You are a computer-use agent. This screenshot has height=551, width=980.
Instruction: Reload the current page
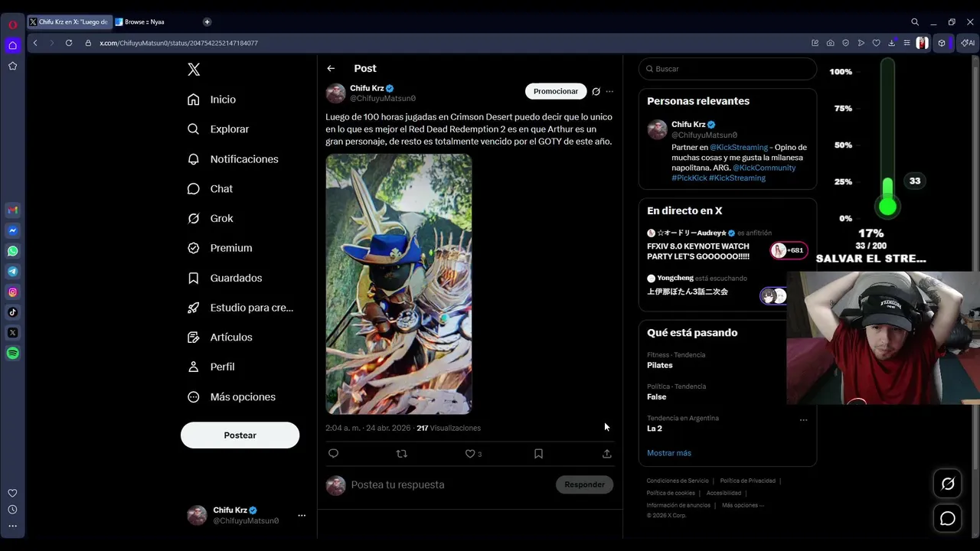coord(69,43)
